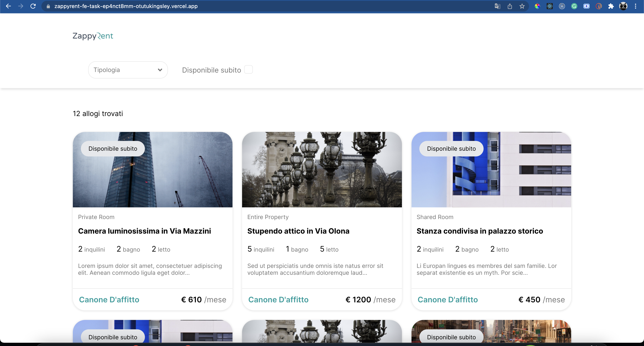Open Stupendo attico in Via Olona listing
The image size is (644, 346).
[298, 231]
